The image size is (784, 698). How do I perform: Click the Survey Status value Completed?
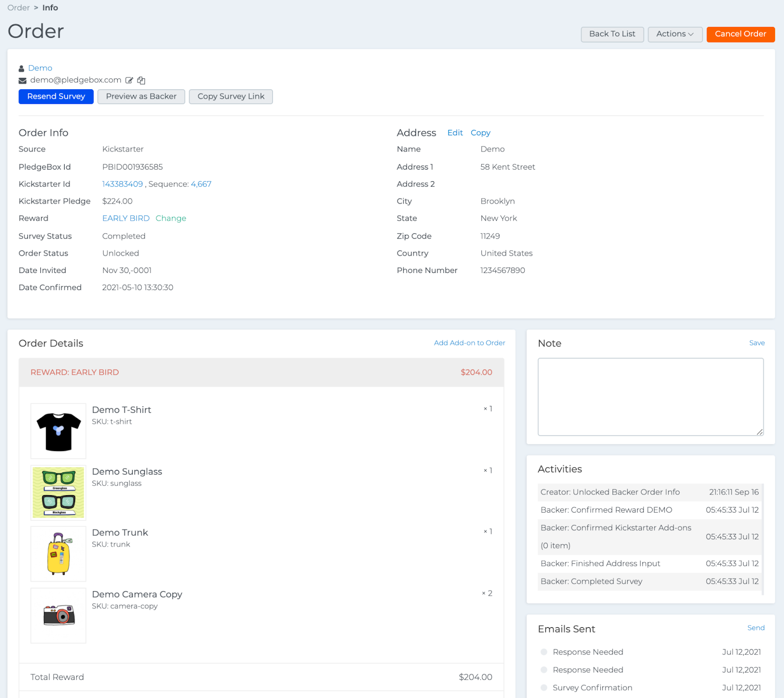point(124,236)
